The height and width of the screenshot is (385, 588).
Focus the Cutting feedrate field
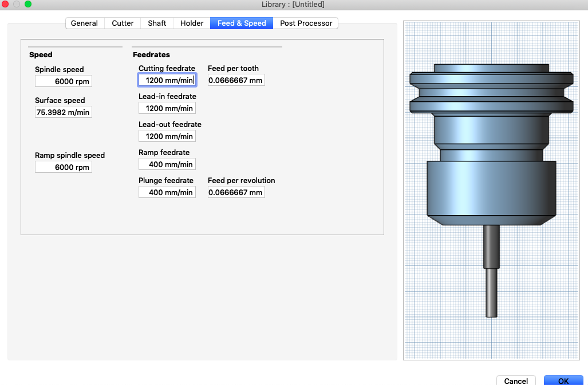(x=167, y=80)
